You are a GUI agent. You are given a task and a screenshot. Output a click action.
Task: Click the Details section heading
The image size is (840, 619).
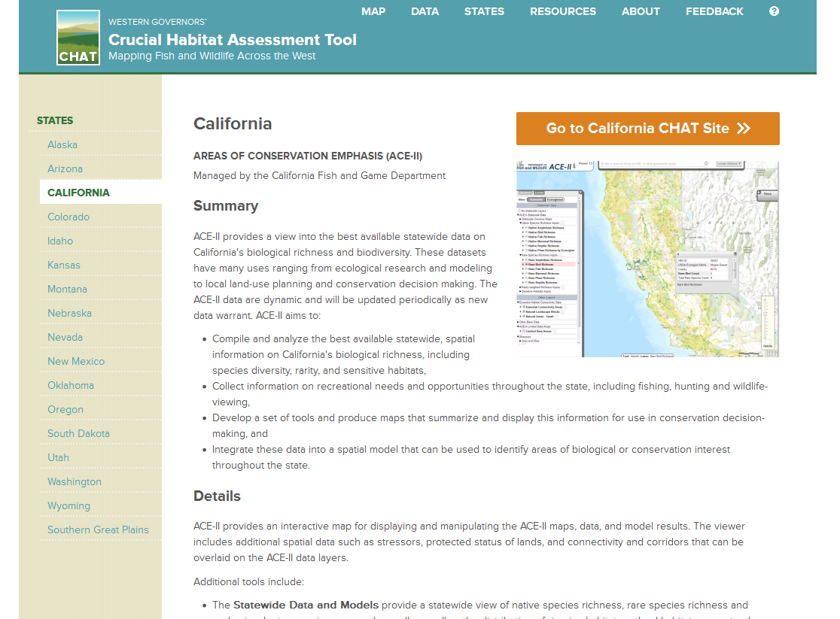(x=217, y=496)
